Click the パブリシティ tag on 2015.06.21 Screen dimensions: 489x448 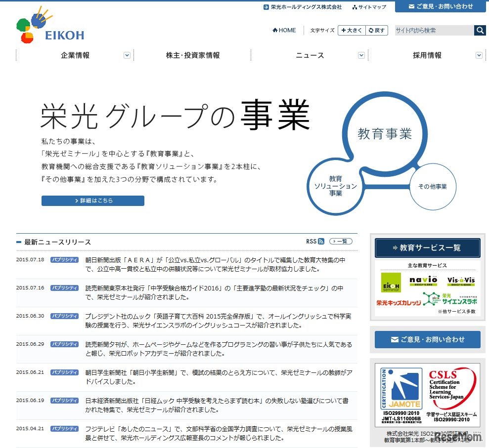point(64,372)
